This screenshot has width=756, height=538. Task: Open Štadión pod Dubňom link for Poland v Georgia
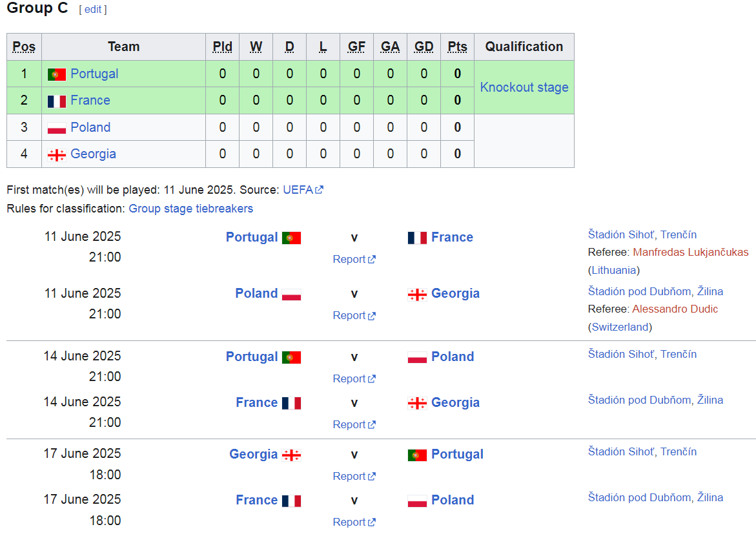tap(639, 291)
